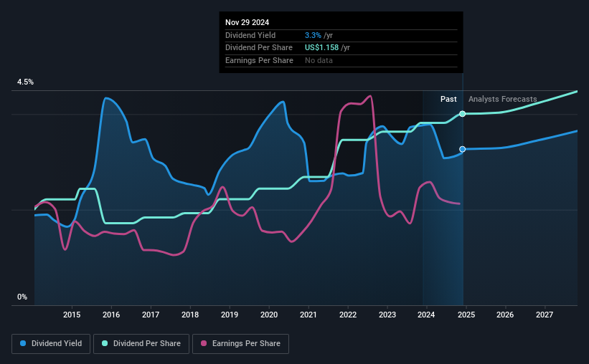
Task: Select the 2023 x-axis label
Action: click(387, 315)
